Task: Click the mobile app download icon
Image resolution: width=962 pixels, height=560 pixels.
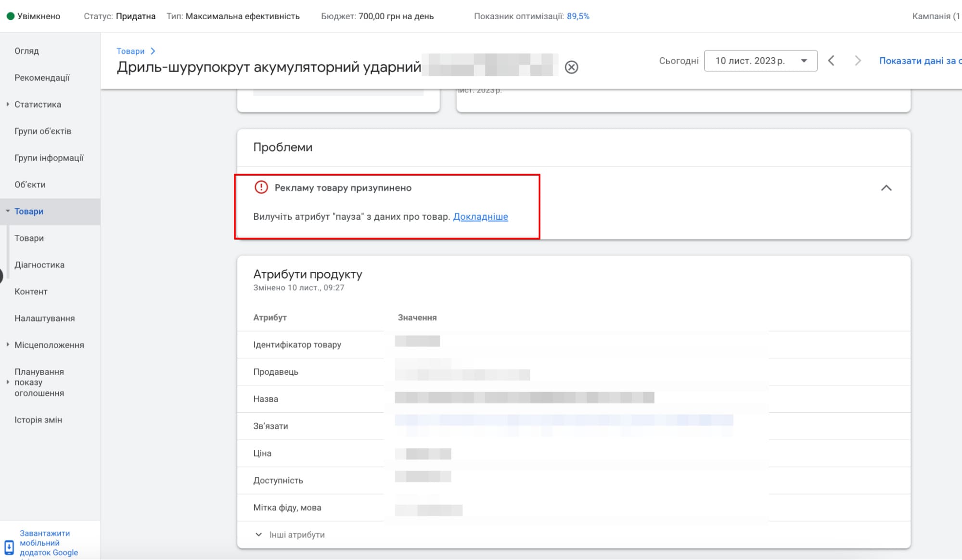Action: [9, 547]
